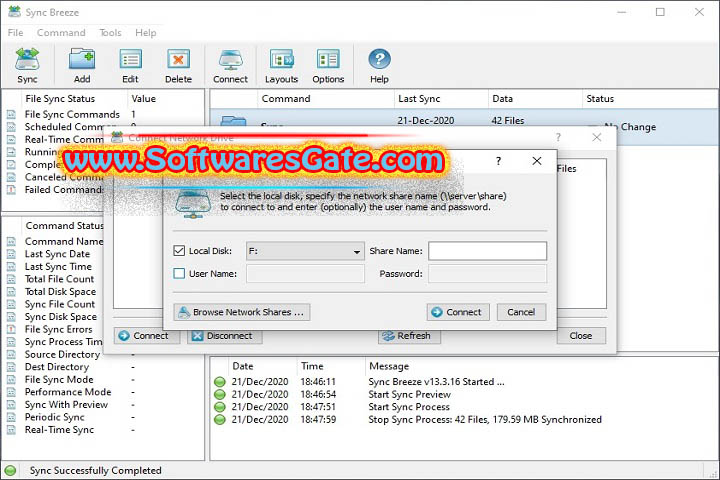Enable the User Name checkbox
This screenshot has height=480, width=720.
(179, 274)
